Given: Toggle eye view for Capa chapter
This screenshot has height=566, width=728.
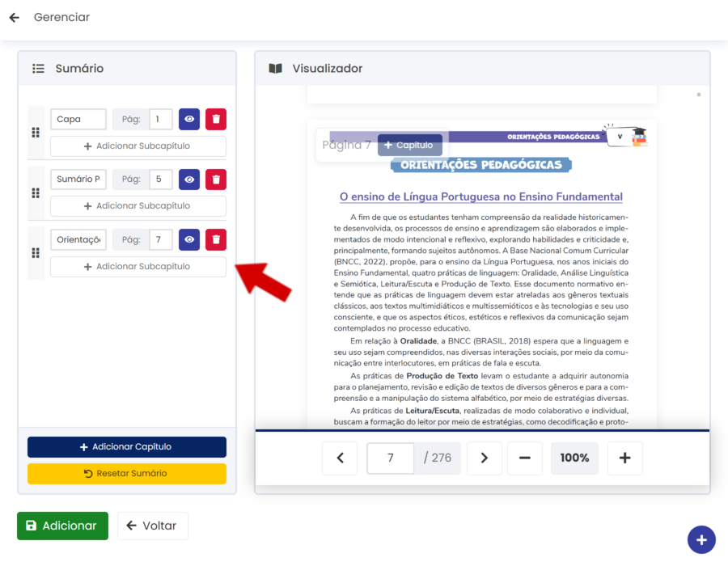Looking at the screenshot, I should tap(189, 120).
